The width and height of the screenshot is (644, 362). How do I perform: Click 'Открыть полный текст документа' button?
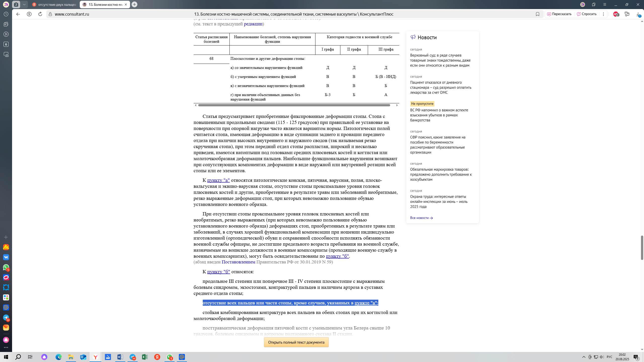coord(296,342)
